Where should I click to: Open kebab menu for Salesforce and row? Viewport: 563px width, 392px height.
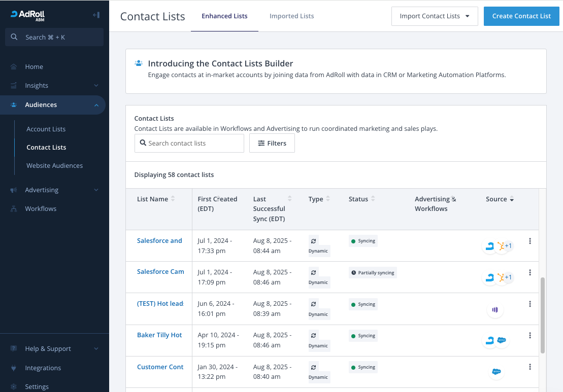coord(530,241)
